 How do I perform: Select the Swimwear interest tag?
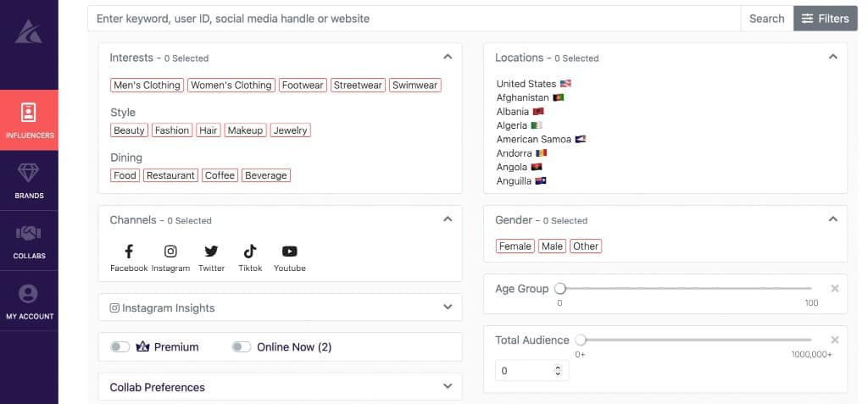[x=415, y=86]
